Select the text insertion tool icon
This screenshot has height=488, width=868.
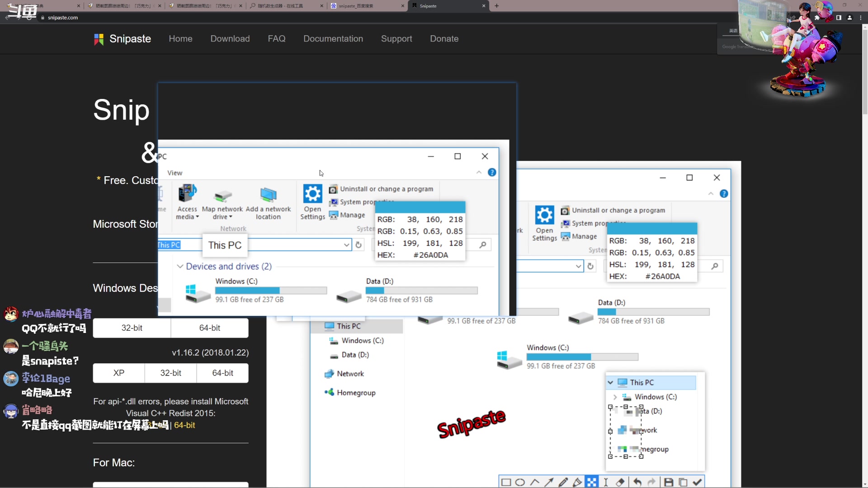click(606, 482)
